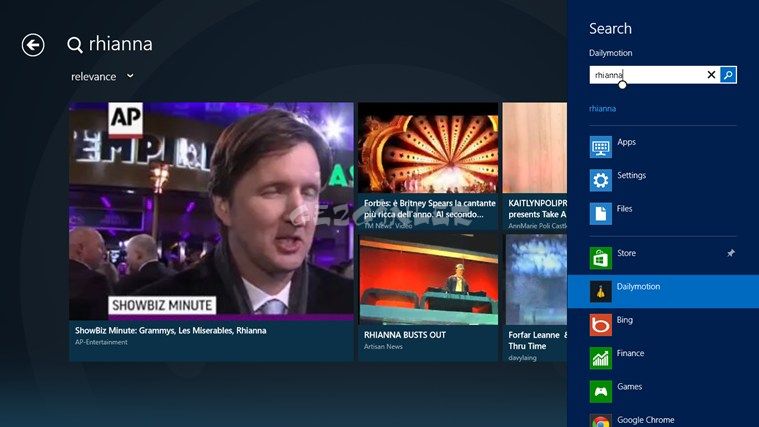Click the 'davylaing' uploader name
The width and height of the screenshot is (759, 427).
coord(522,358)
